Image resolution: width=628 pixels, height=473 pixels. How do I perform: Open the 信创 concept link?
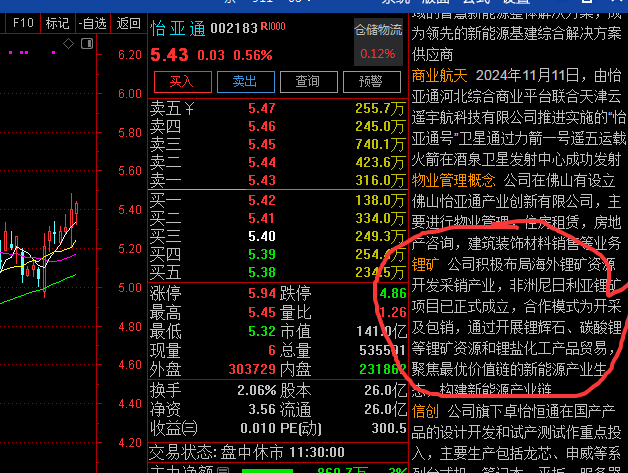425,411
